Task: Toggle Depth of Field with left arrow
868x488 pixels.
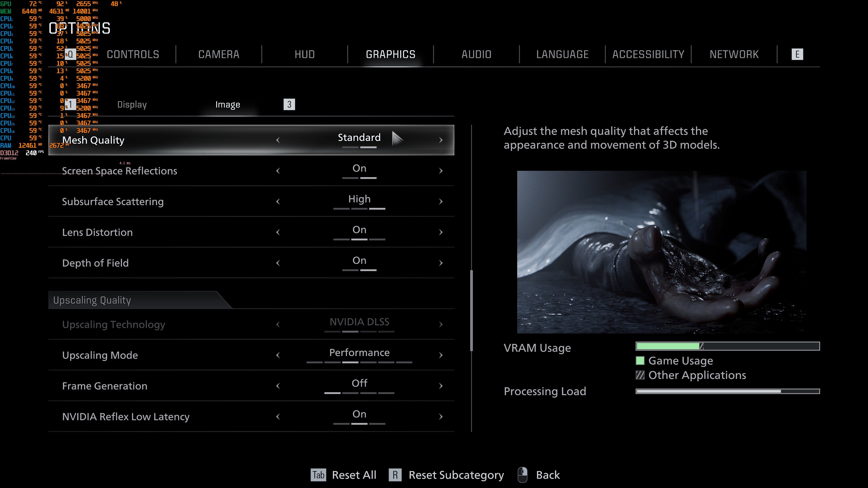Action: [278, 263]
